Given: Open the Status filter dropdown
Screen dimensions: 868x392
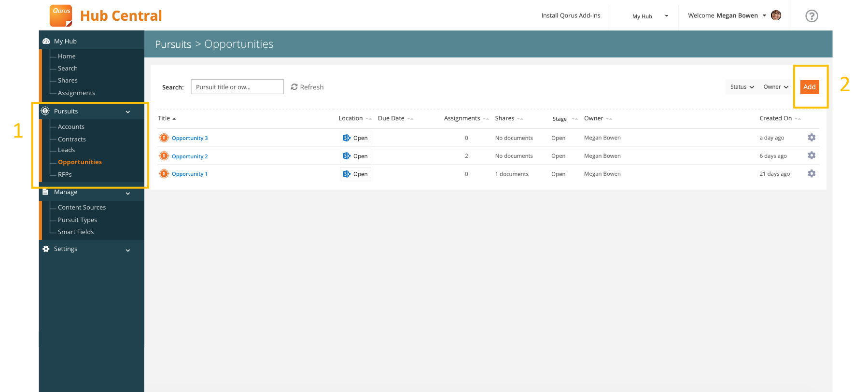Looking at the screenshot, I should (742, 87).
